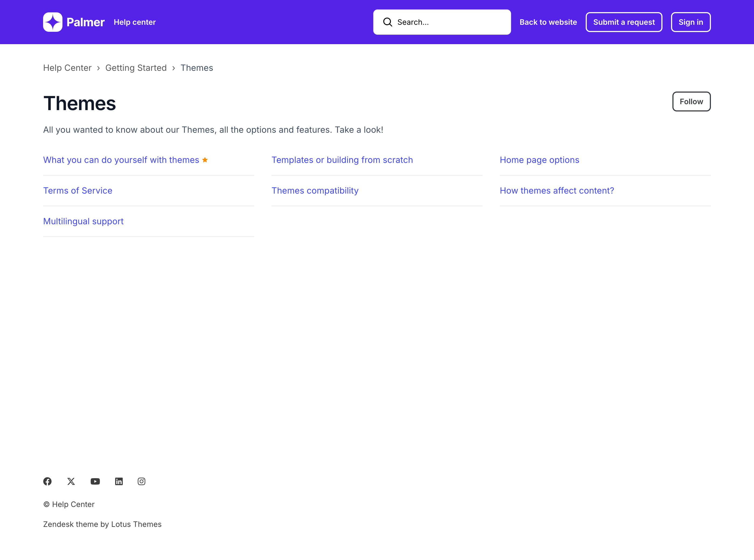Open the X (Twitter) footer icon

tap(71, 481)
